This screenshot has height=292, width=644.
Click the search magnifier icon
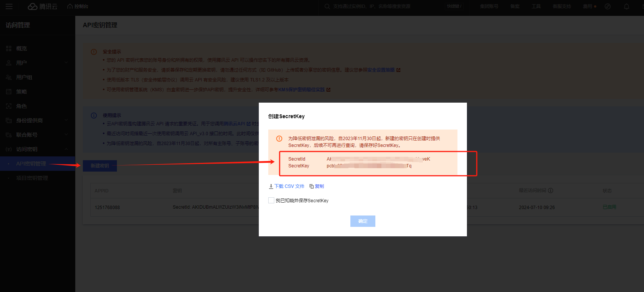[x=327, y=6]
